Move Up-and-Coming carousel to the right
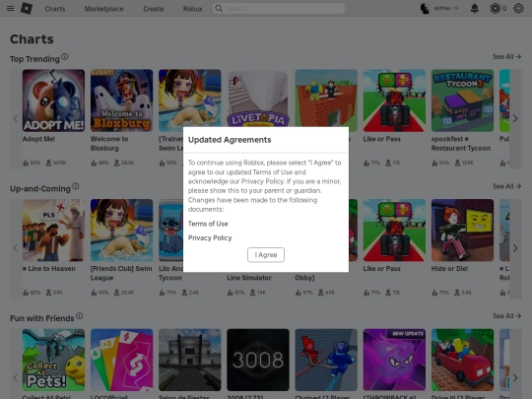532x399 pixels. [515, 248]
